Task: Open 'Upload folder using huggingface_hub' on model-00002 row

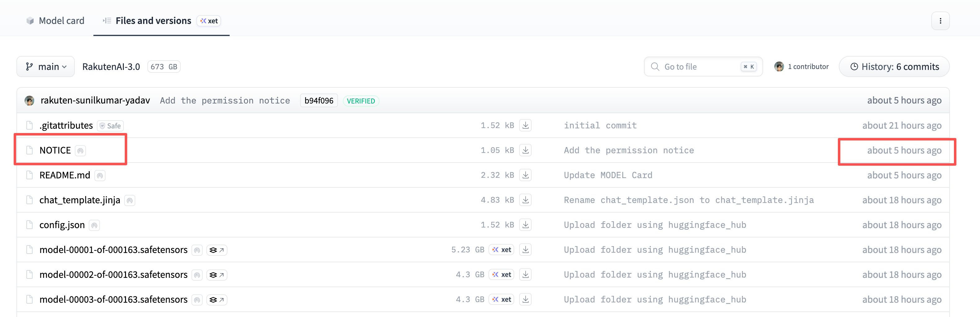Action: coord(655,274)
